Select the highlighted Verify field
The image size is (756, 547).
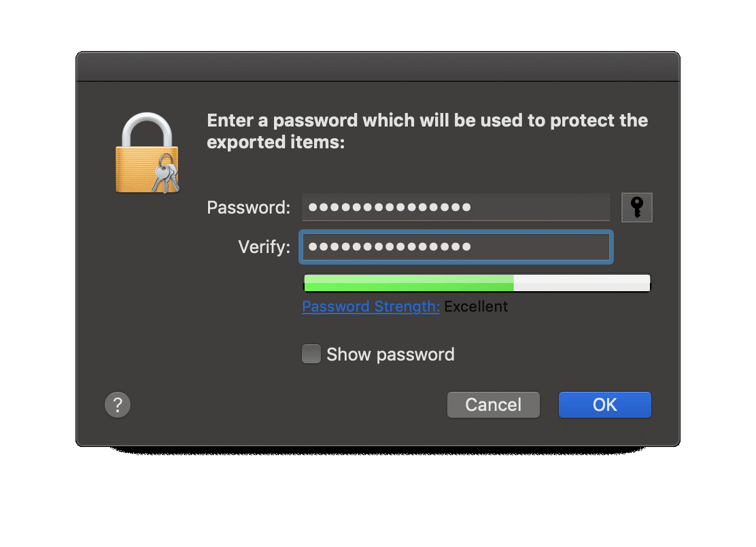[x=454, y=247]
